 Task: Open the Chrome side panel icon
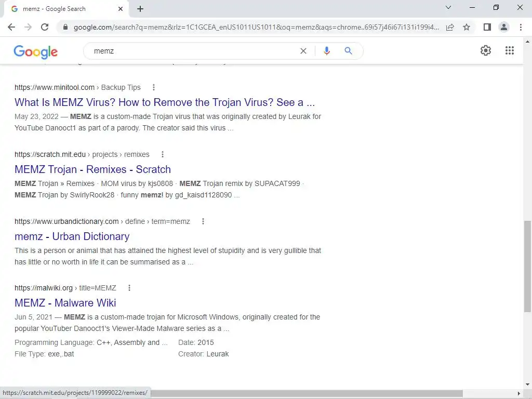pyautogui.click(x=487, y=27)
